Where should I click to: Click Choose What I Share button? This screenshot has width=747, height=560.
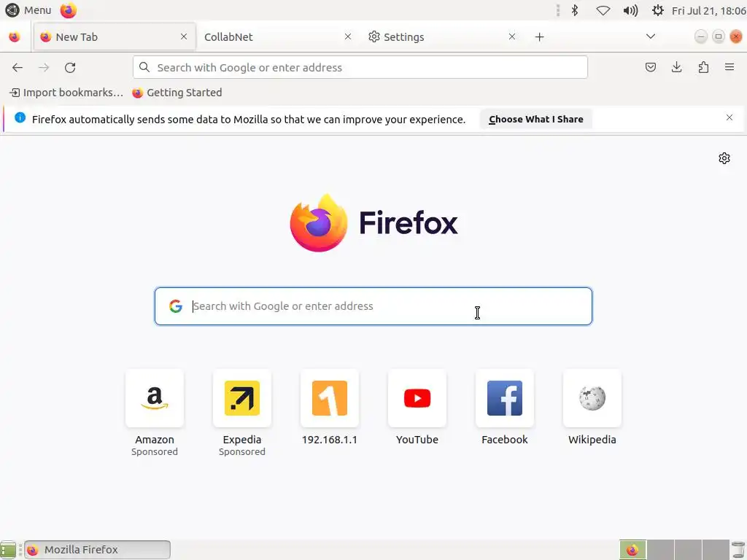(536, 119)
